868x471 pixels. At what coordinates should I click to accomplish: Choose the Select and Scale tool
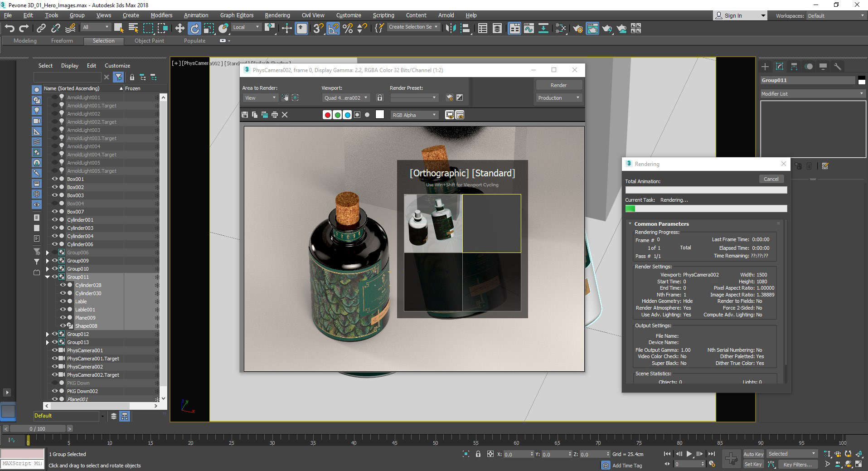point(209,28)
